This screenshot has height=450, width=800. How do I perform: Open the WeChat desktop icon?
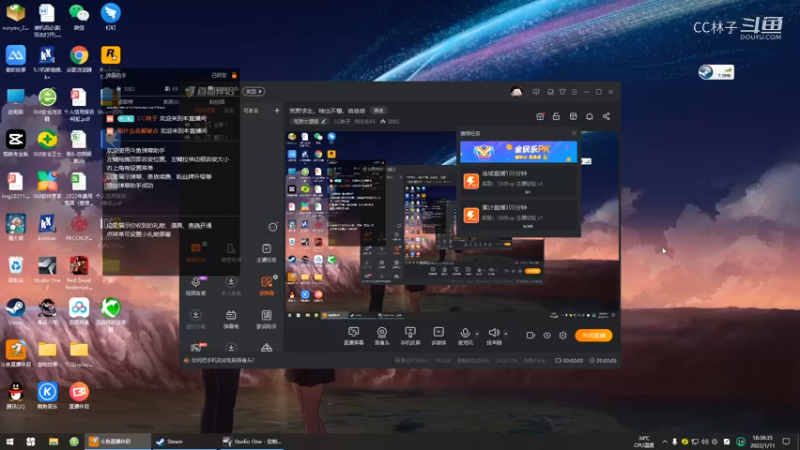(x=79, y=17)
